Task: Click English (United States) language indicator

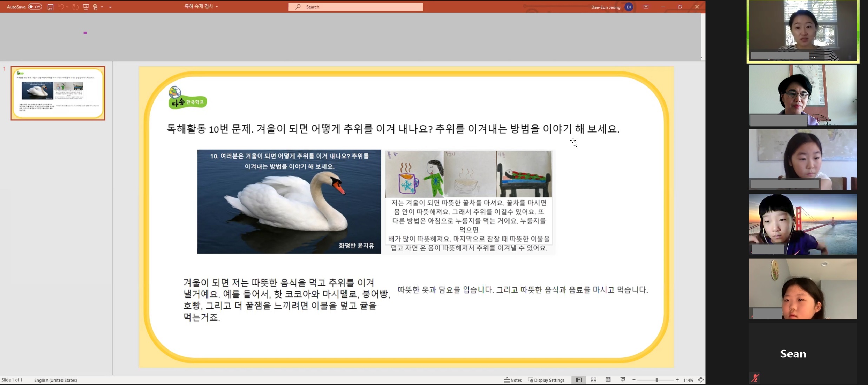Action: tap(55, 380)
